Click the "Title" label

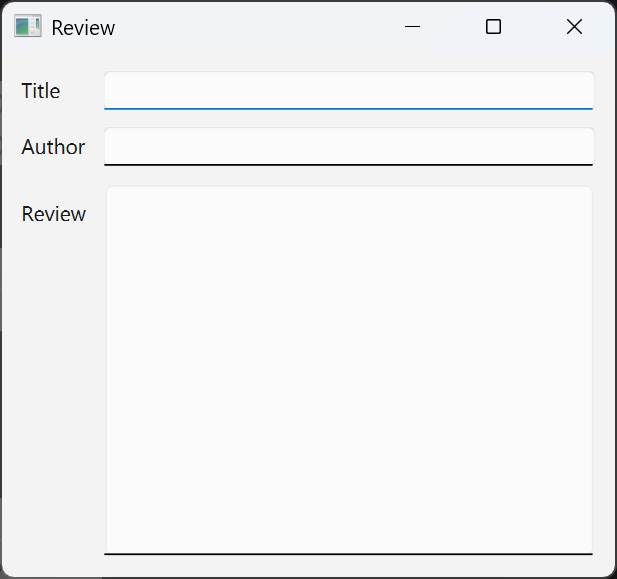point(41,91)
